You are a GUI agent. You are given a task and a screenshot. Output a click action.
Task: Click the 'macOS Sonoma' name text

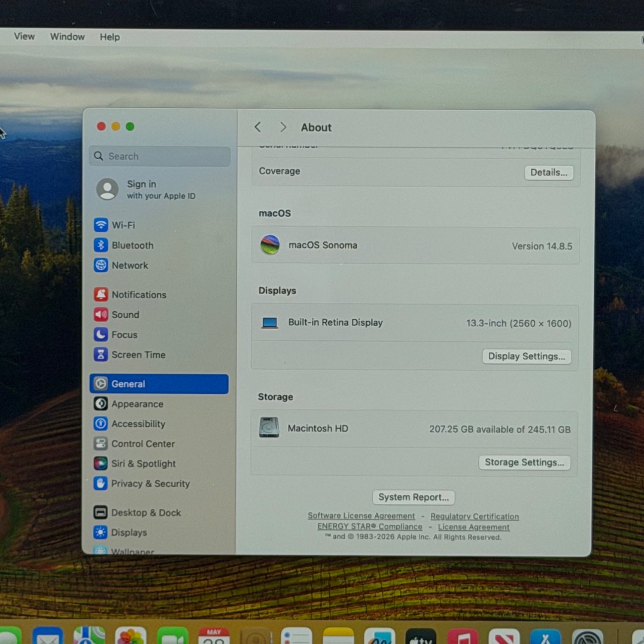[323, 245]
